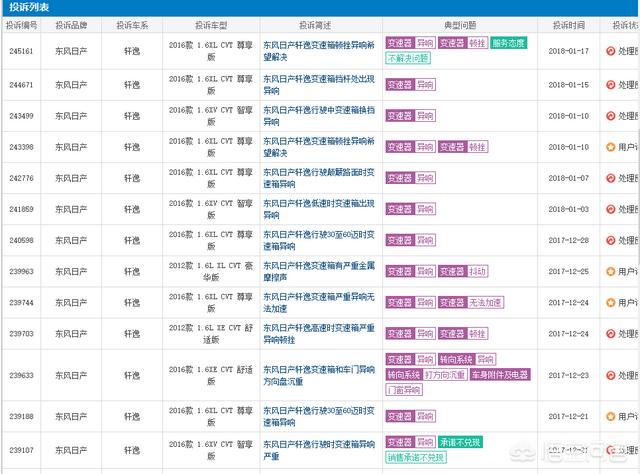
Task: Click the 转向系统 异响 tag
Action: [467, 360]
